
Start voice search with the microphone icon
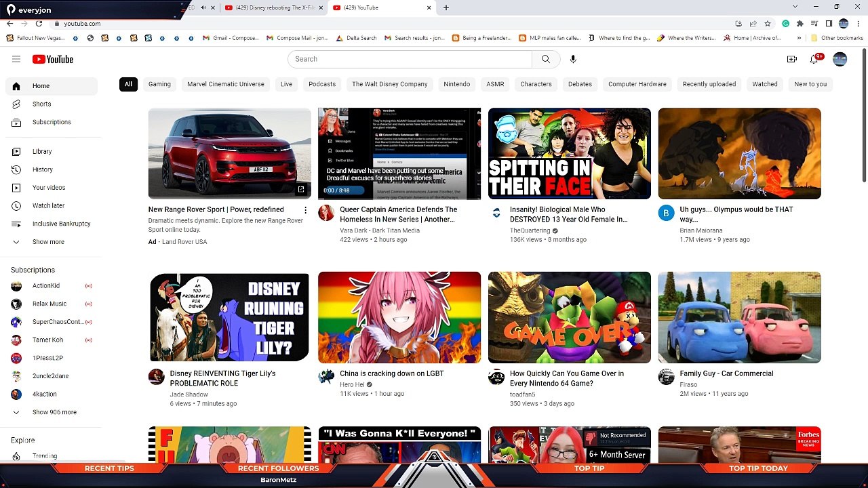tap(573, 59)
